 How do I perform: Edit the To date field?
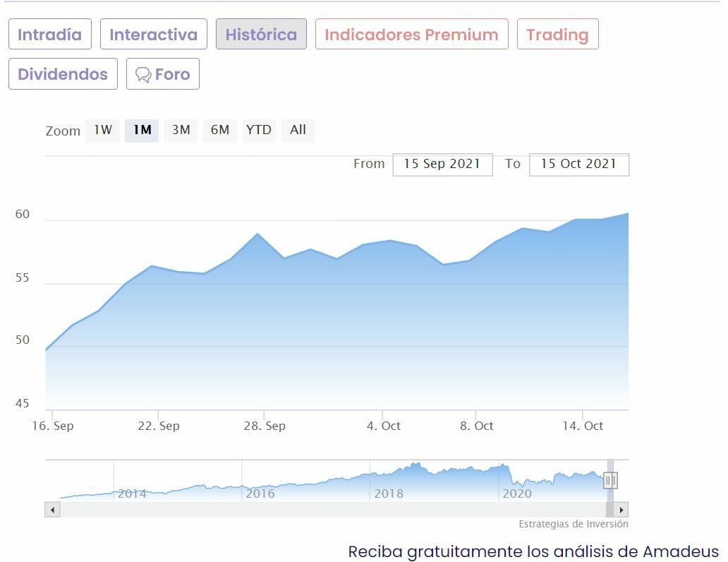coord(579,165)
